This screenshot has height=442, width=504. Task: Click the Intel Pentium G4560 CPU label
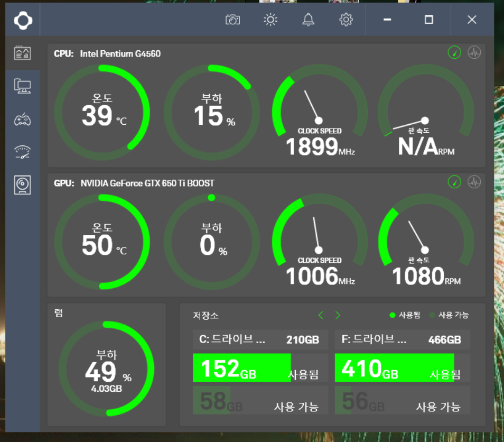tap(120, 54)
